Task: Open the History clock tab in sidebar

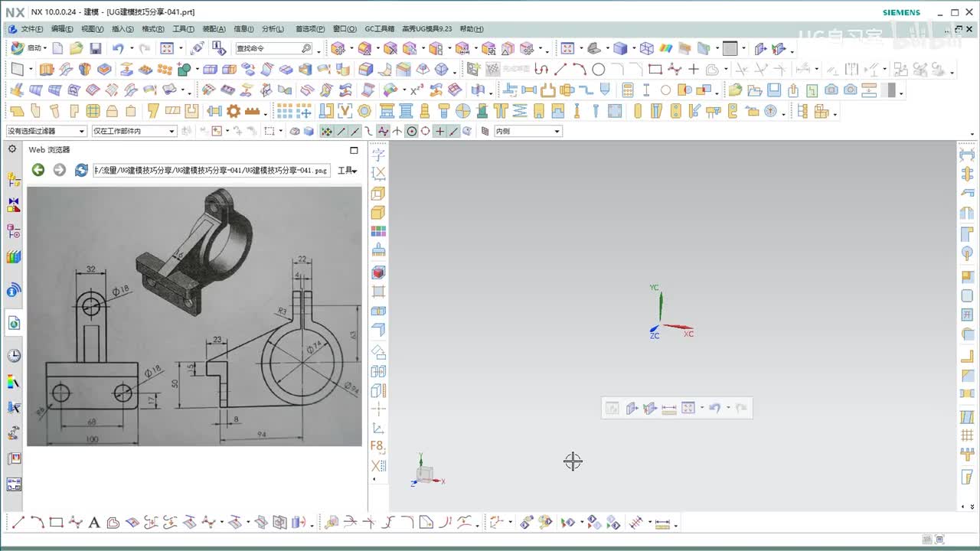Action: [14, 356]
